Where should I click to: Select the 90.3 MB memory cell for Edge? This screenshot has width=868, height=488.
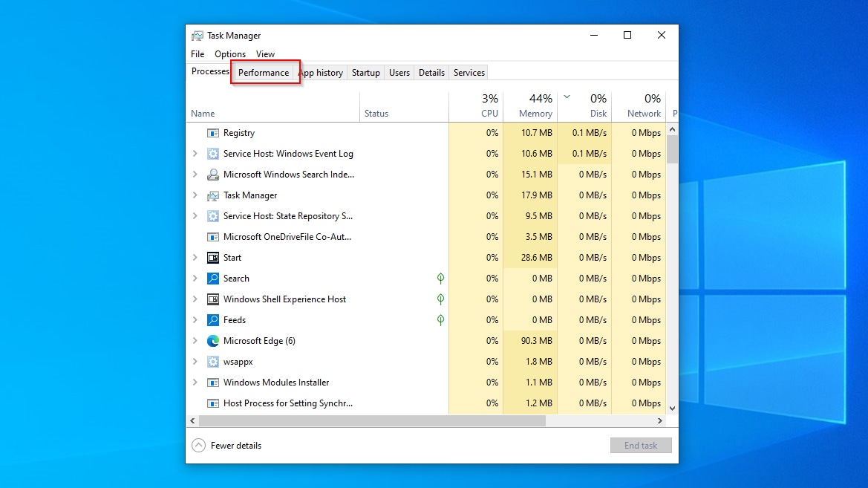click(530, 341)
